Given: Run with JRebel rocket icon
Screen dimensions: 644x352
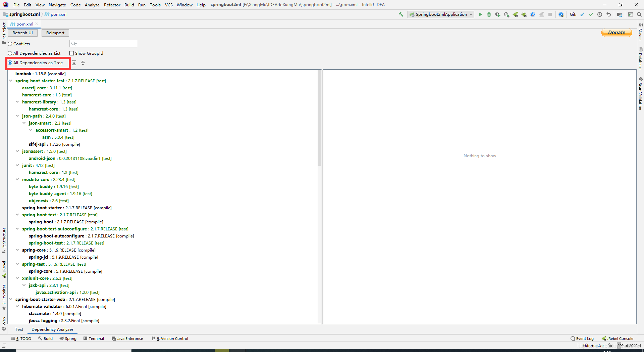Looking at the screenshot, I should pos(515,14).
